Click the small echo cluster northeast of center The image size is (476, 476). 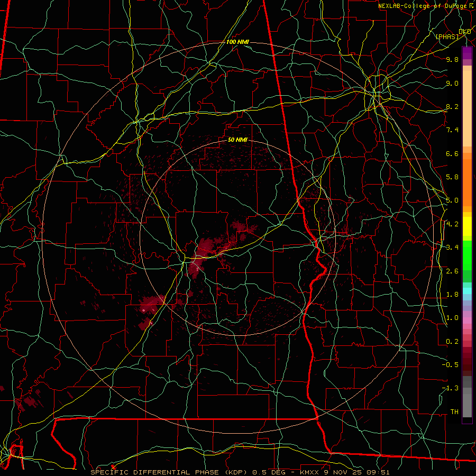(243, 228)
